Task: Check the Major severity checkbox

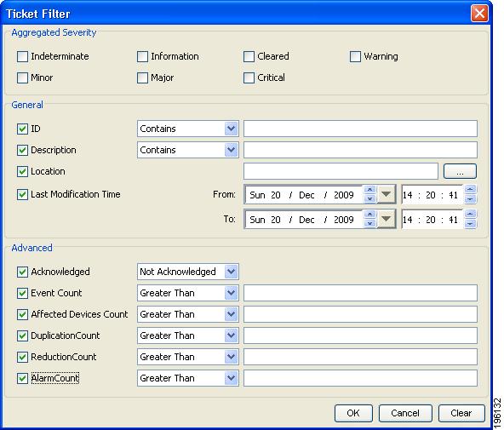Action: 142,77
